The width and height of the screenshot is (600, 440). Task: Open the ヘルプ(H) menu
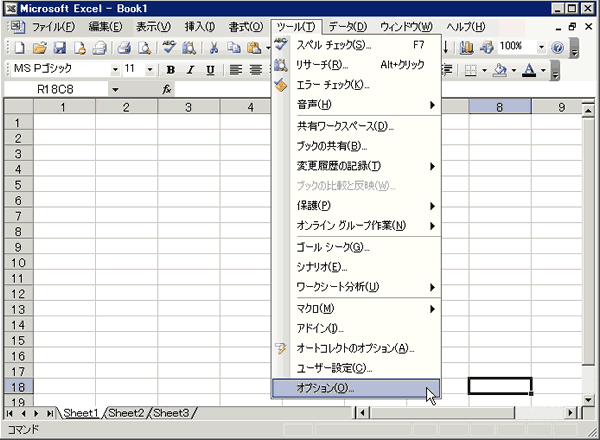pyautogui.click(x=466, y=27)
